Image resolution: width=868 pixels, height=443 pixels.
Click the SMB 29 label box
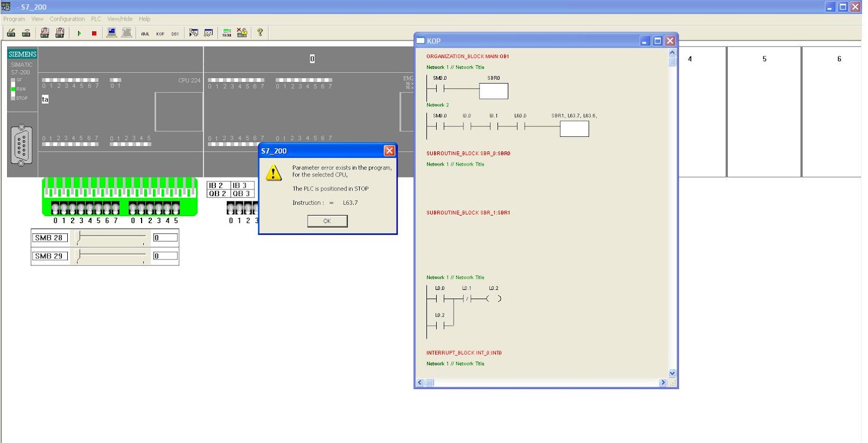coord(49,256)
